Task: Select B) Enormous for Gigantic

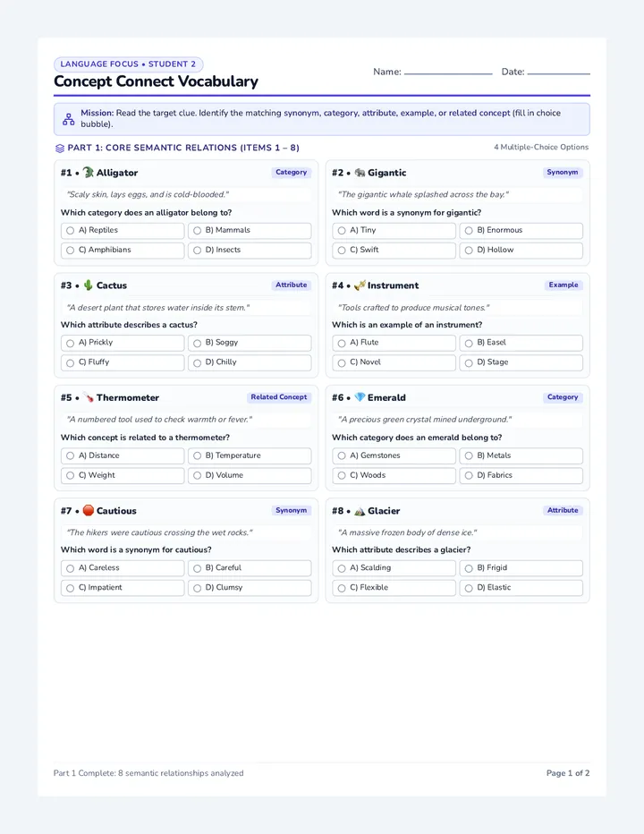Action: coord(521,230)
